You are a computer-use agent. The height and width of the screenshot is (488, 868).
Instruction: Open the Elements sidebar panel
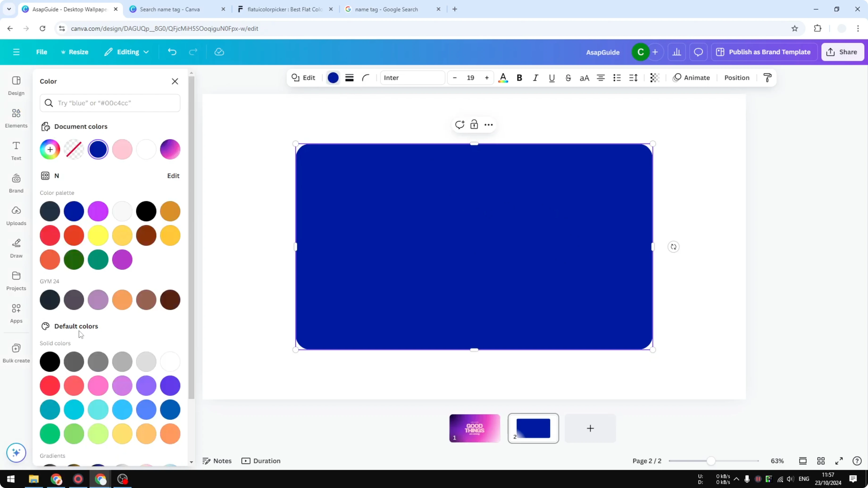point(16,118)
